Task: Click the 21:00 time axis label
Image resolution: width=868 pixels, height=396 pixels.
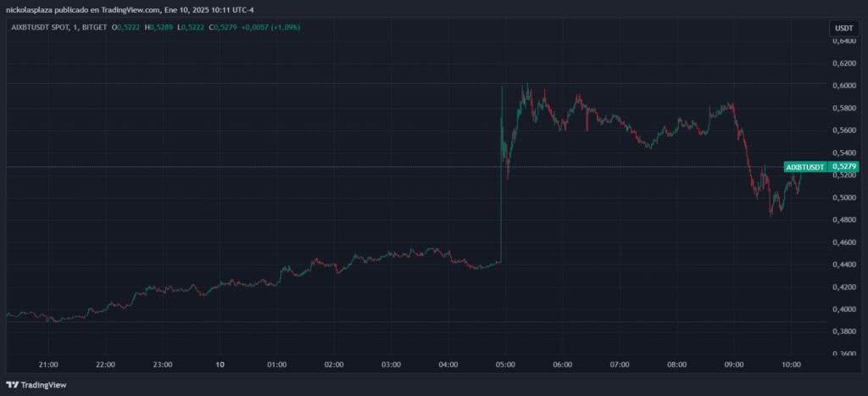Action: point(48,365)
